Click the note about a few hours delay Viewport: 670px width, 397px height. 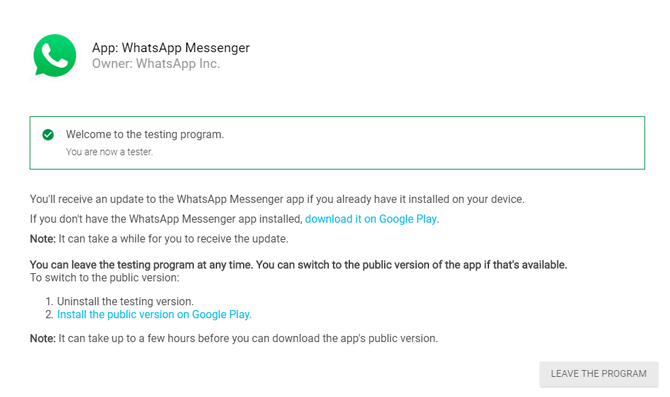234,338
